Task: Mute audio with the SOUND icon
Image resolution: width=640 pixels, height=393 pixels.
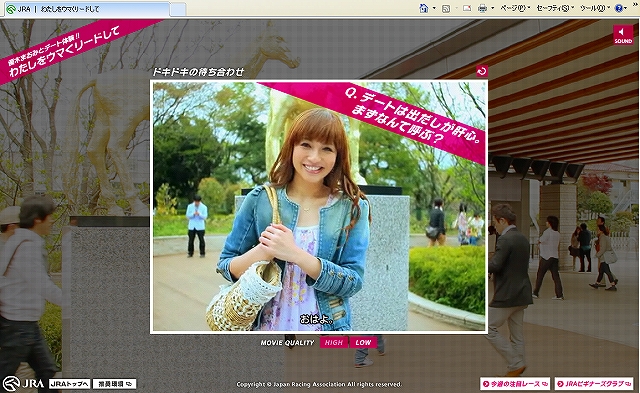Action: click(623, 35)
